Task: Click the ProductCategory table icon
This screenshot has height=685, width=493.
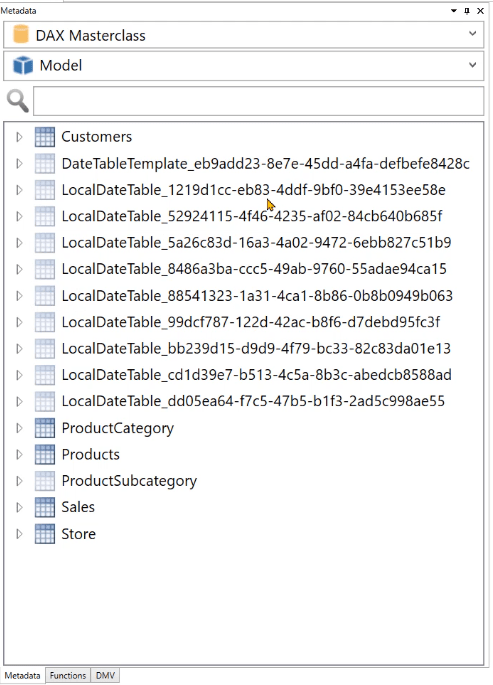Action: [45, 428]
